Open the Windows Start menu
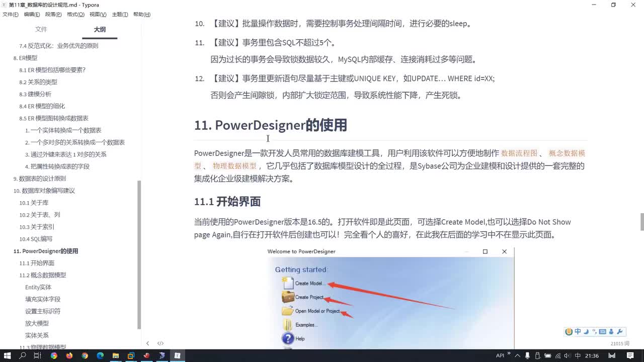 point(9,355)
